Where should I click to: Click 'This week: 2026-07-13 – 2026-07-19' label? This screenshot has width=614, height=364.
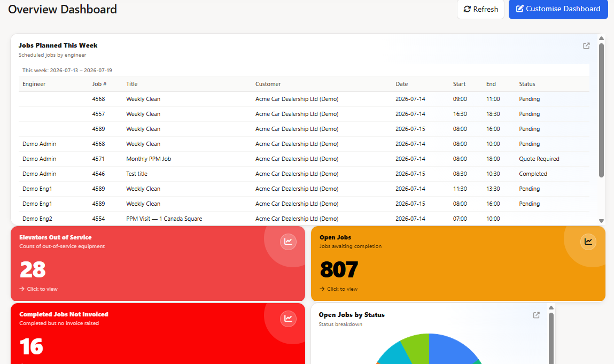pos(67,71)
